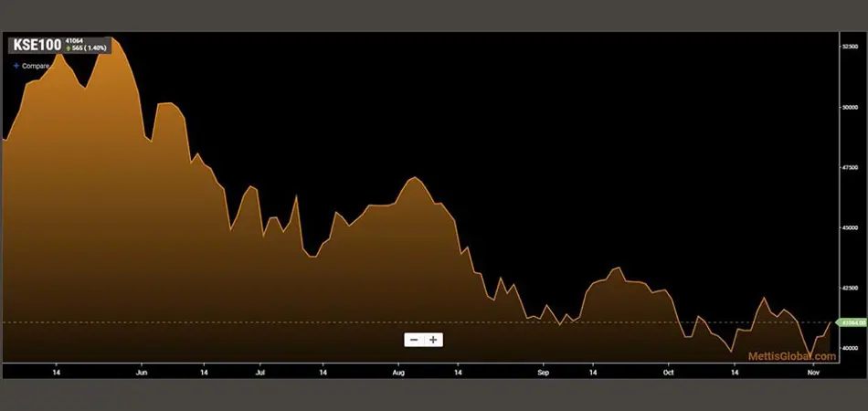The width and height of the screenshot is (868, 411).
Task: Click the 45000 price axis label
Action: 849,227
